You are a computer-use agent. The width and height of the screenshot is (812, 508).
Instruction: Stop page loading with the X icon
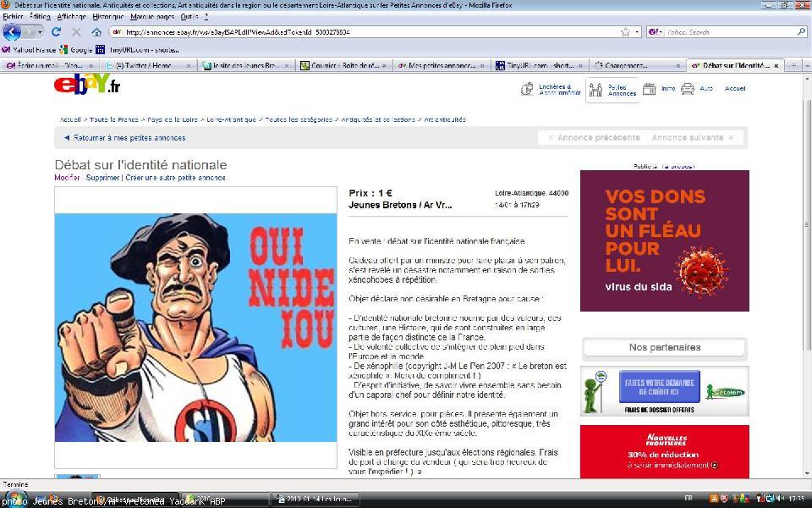pos(77,32)
